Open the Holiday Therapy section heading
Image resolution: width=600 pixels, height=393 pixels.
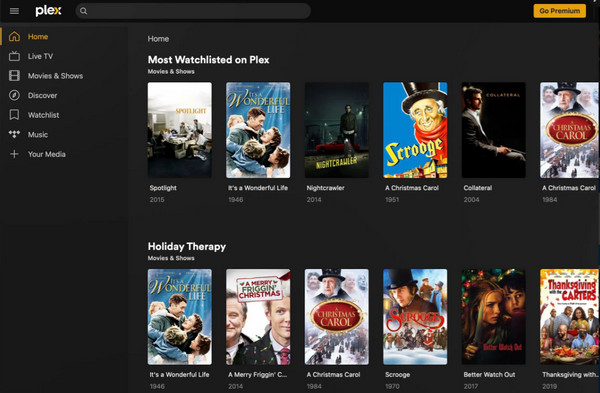187,246
